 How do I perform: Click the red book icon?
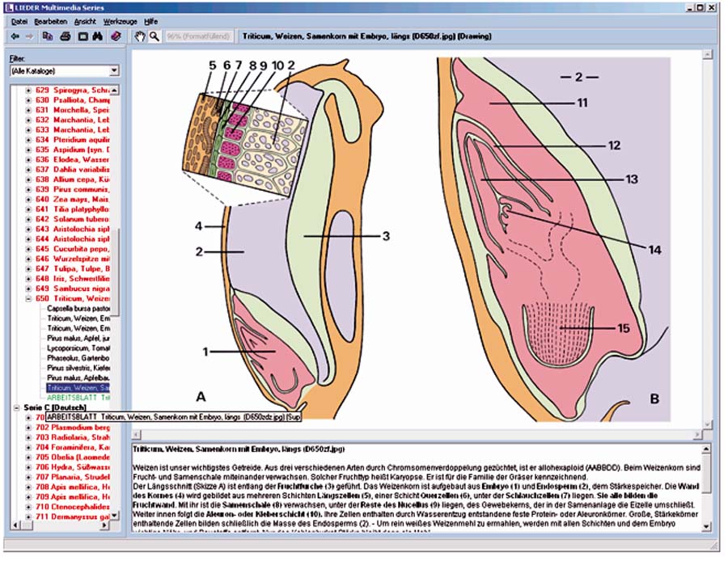(116, 36)
